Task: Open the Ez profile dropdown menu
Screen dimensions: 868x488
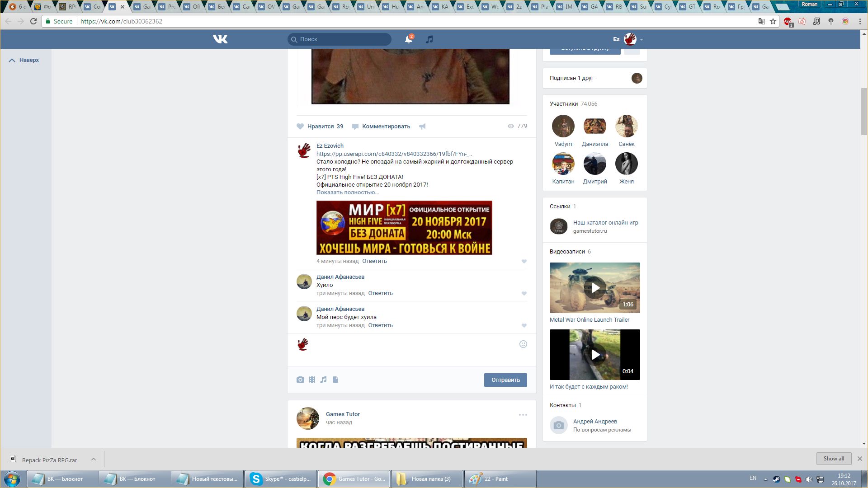Action: (628, 39)
